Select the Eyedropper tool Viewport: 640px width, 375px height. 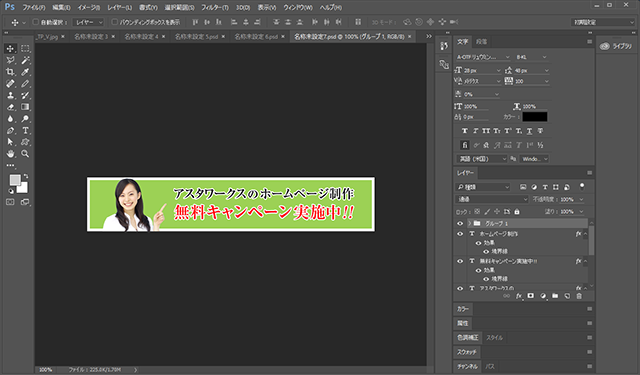[25, 72]
